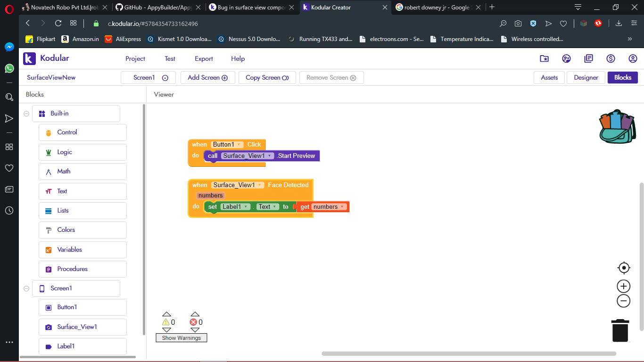Open the library icon in Kodular header

point(588,58)
